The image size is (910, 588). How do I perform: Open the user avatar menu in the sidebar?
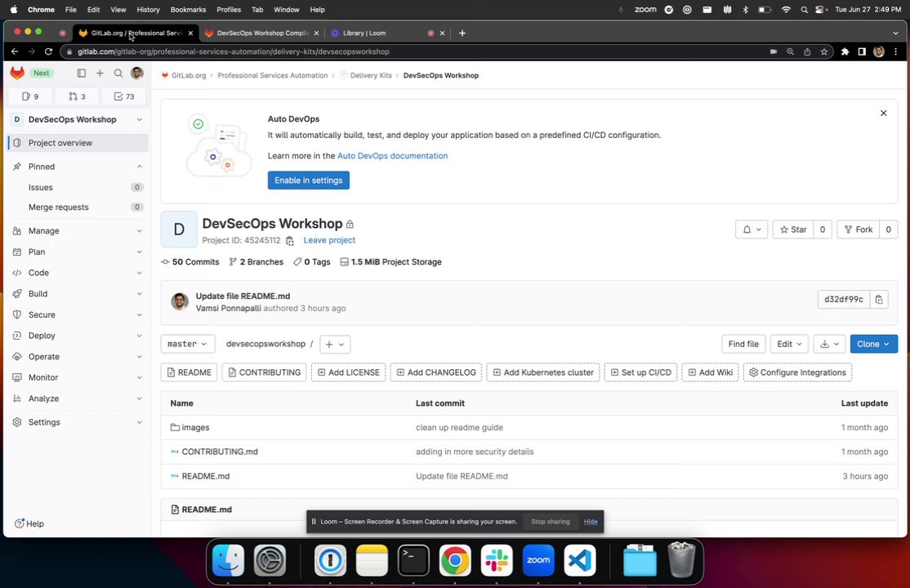[x=137, y=73]
